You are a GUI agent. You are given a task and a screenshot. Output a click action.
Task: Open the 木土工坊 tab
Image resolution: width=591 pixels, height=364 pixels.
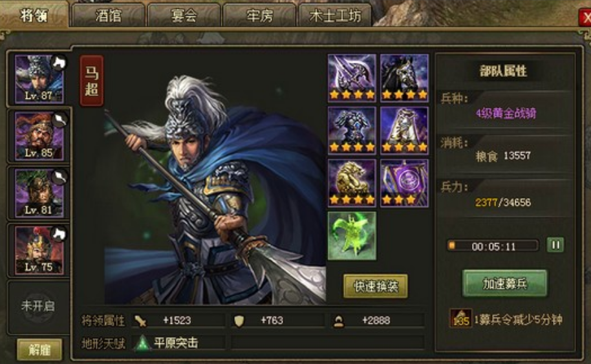coord(335,16)
